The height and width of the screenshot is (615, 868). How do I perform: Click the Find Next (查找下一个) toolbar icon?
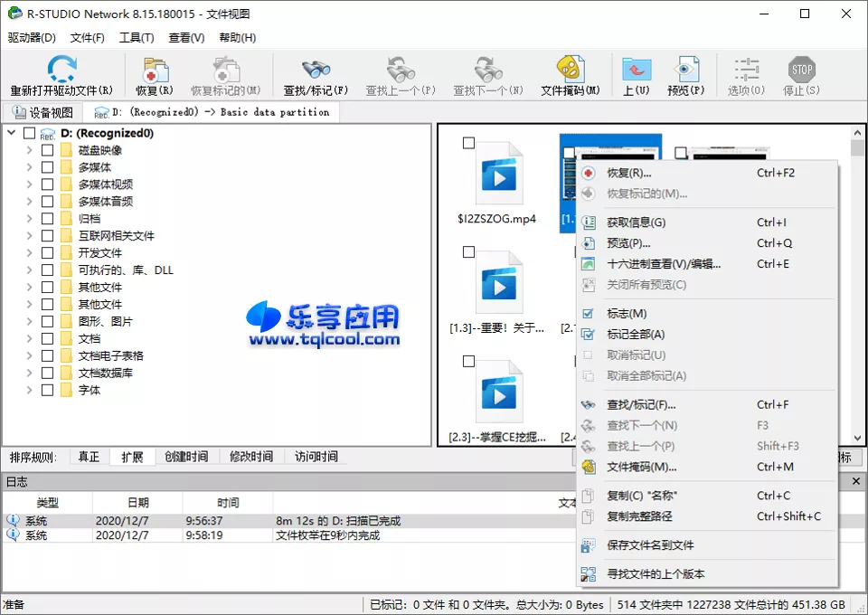click(x=488, y=70)
